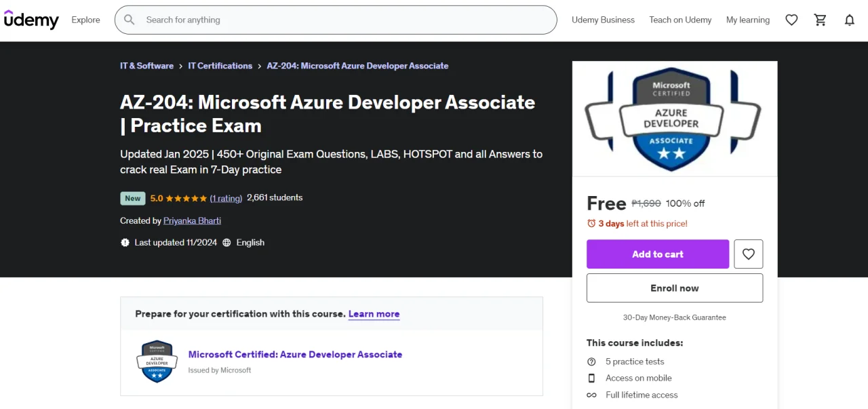Click the 30-Day Money-Back Guarantee text
Screen dimensions: 868x409
click(x=675, y=317)
